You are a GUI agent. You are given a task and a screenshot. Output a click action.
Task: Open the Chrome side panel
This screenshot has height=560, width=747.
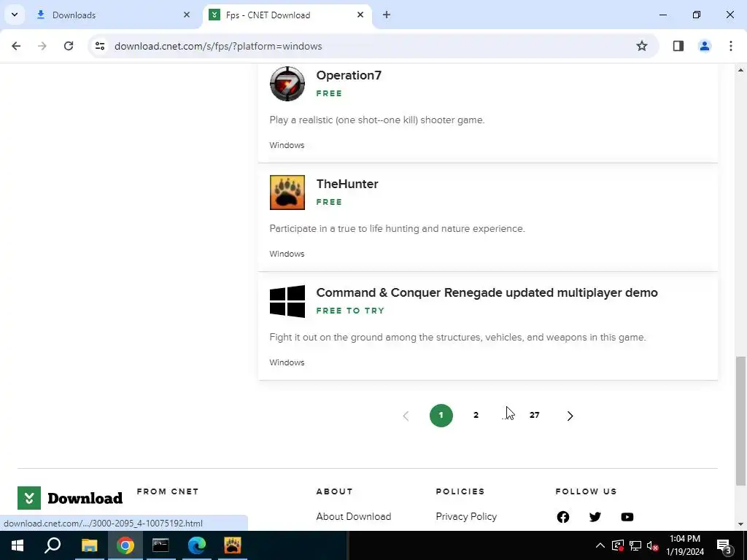678,46
